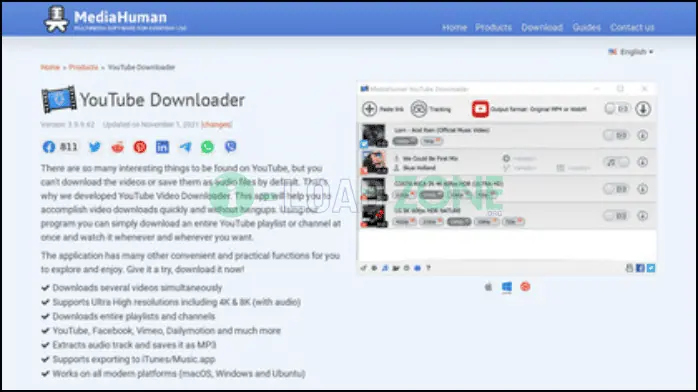Download the LG 8K 60fps HDR video
The width and height of the screenshot is (698, 392).
tap(643, 216)
